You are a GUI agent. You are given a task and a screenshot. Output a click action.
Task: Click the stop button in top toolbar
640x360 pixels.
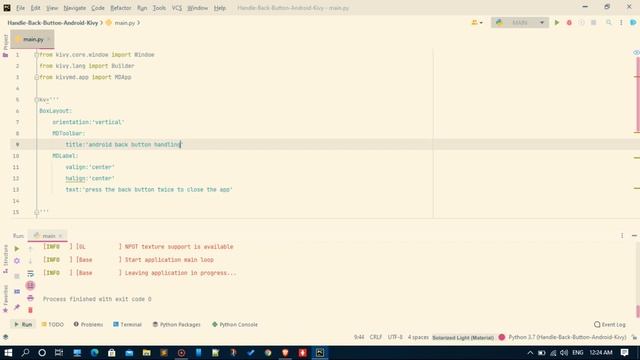[x=593, y=23]
